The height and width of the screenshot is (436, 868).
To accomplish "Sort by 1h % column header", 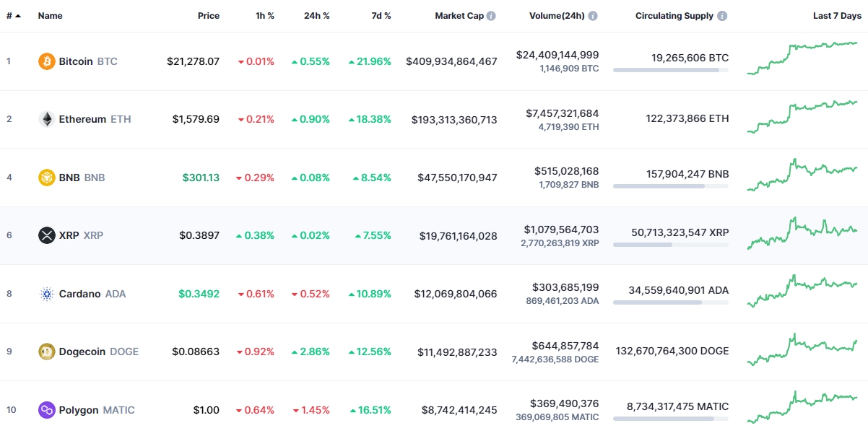I will 265,16.
